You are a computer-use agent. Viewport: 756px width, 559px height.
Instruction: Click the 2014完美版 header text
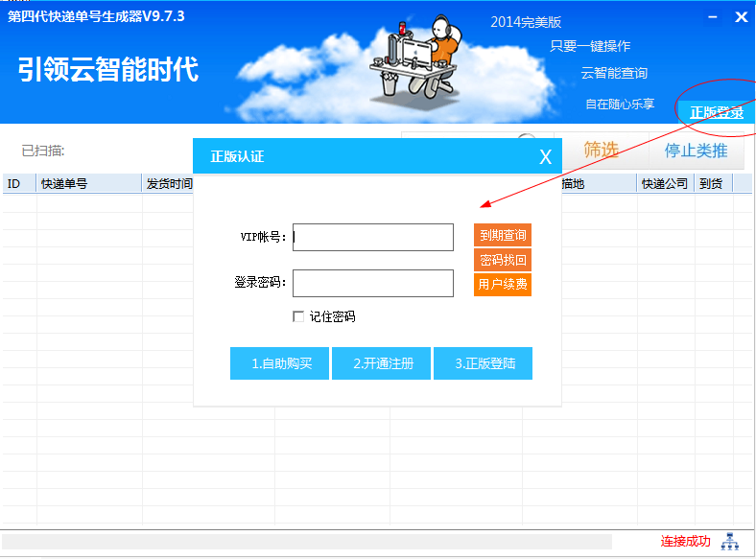tap(526, 22)
